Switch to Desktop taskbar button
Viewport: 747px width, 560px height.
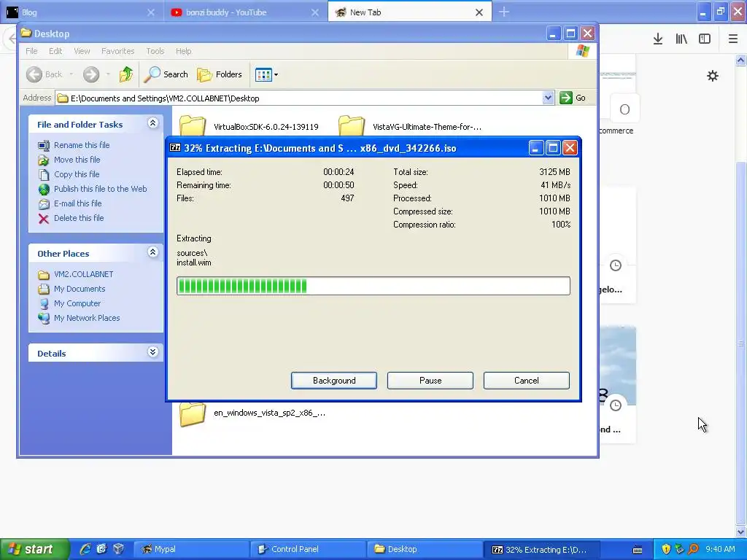pos(425,549)
